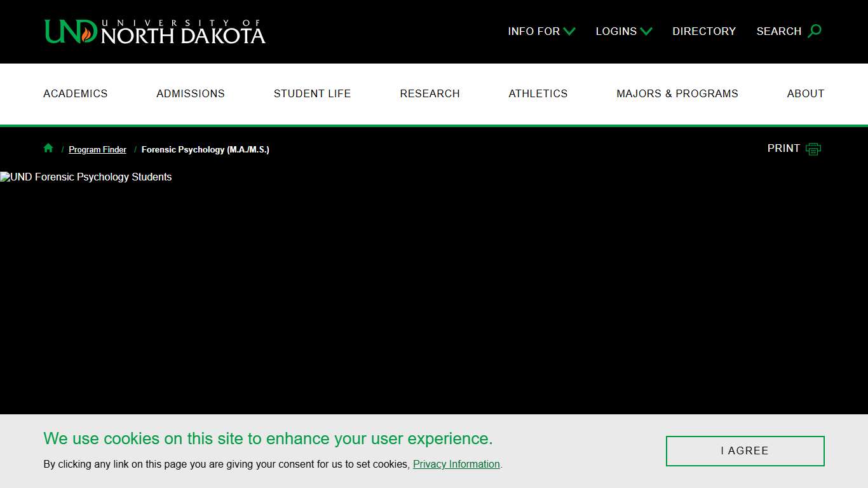Open the Privacy Information link
Viewport: 868px width, 488px height.
456,464
